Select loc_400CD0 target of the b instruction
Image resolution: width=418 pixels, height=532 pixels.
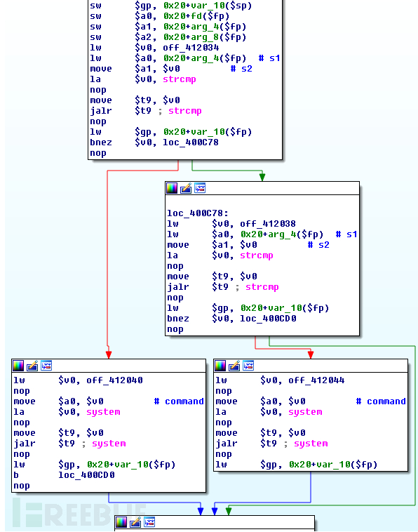[x=86, y=474]
